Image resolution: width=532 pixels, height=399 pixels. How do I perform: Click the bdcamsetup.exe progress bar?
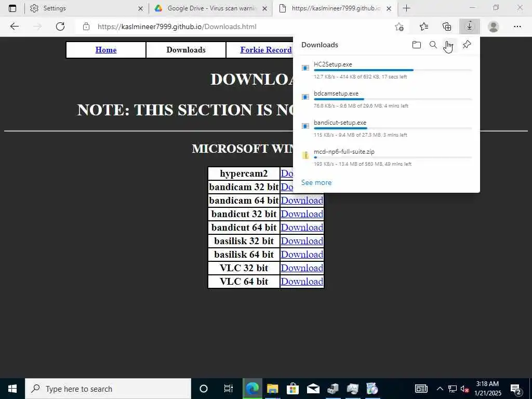[x=393, y=99]
